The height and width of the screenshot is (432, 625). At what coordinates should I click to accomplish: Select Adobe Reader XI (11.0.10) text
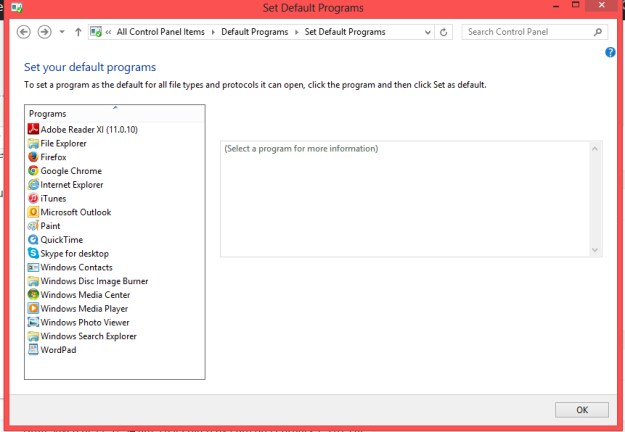pos(89,130)
